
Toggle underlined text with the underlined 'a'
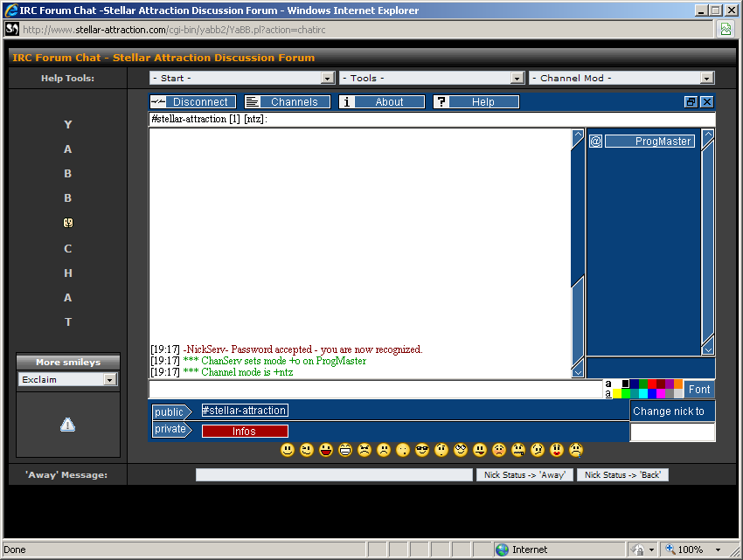point(608,394)
